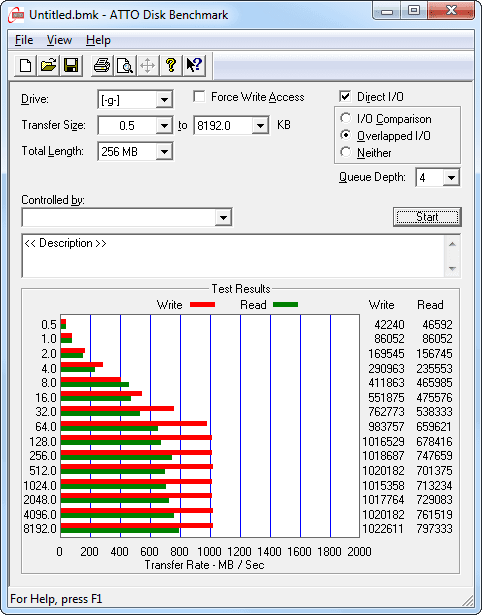The height and width of the screenshot is (615, 482).
Task: Click write value 290963
Action: [386, 368]
